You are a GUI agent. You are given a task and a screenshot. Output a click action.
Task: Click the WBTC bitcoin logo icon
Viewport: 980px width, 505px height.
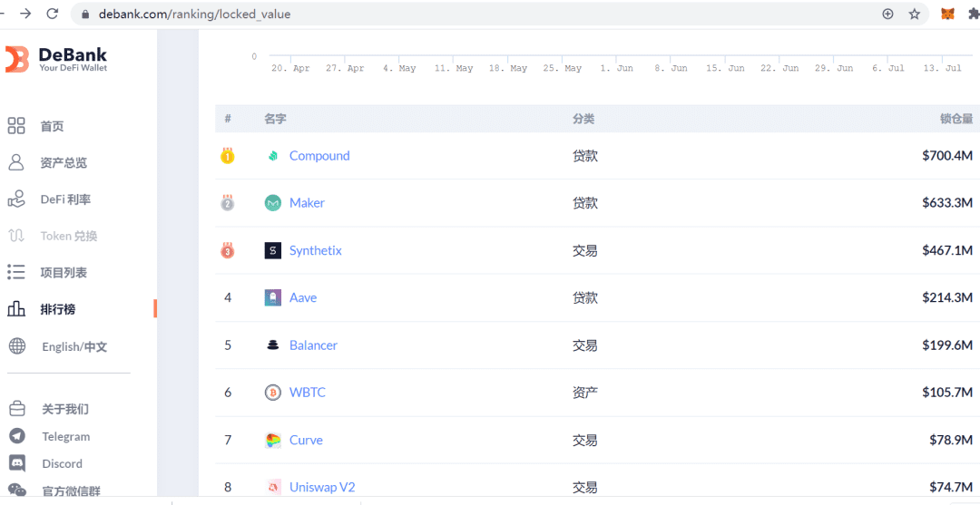click(272, 393)
